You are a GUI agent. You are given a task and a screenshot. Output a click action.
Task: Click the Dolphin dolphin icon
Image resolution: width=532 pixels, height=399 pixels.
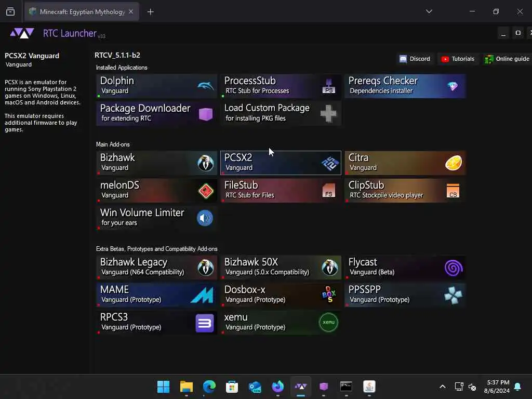pyautogui.click(x=206, y=86)
